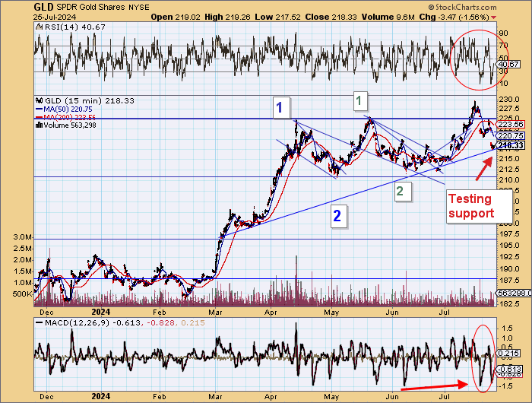Click the line icon before RSI(14)

[x=40, y=27]
